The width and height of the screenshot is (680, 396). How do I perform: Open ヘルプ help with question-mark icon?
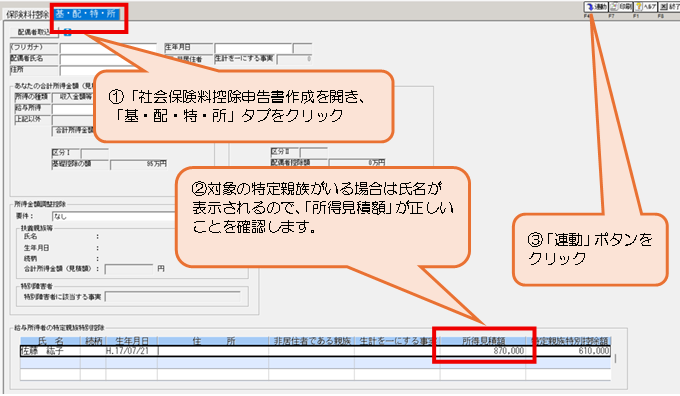click(646, 7)
